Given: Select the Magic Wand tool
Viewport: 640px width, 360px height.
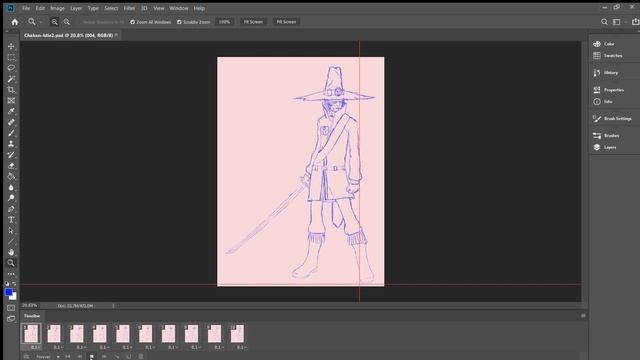Looking at the screenshot, I should click(x=11, y=79).
